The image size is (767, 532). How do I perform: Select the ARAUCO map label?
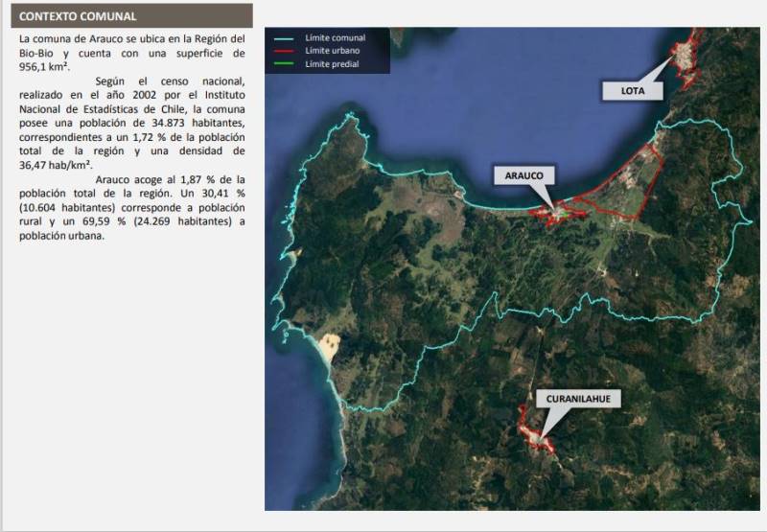click(x=523, y=175)
